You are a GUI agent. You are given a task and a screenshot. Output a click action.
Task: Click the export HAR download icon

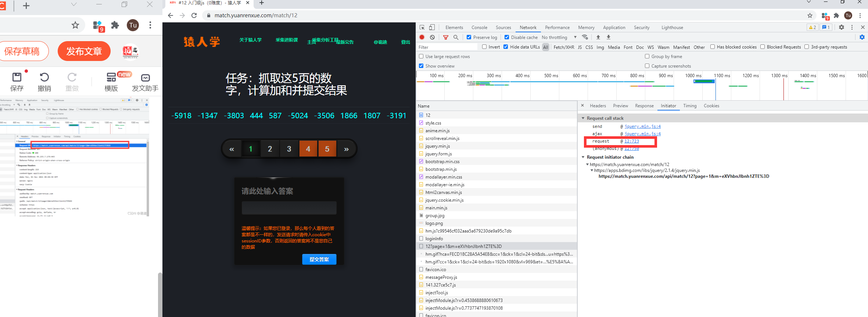click(x=609, y=37)
